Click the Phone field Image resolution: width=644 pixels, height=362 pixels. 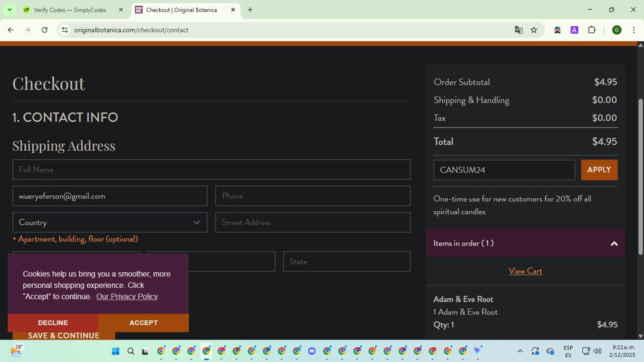coord(313,196)
